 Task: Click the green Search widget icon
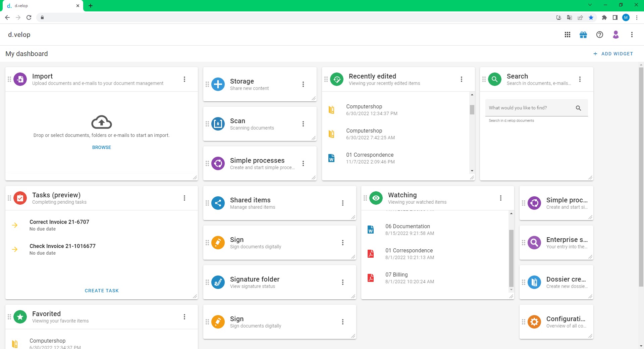495,80
